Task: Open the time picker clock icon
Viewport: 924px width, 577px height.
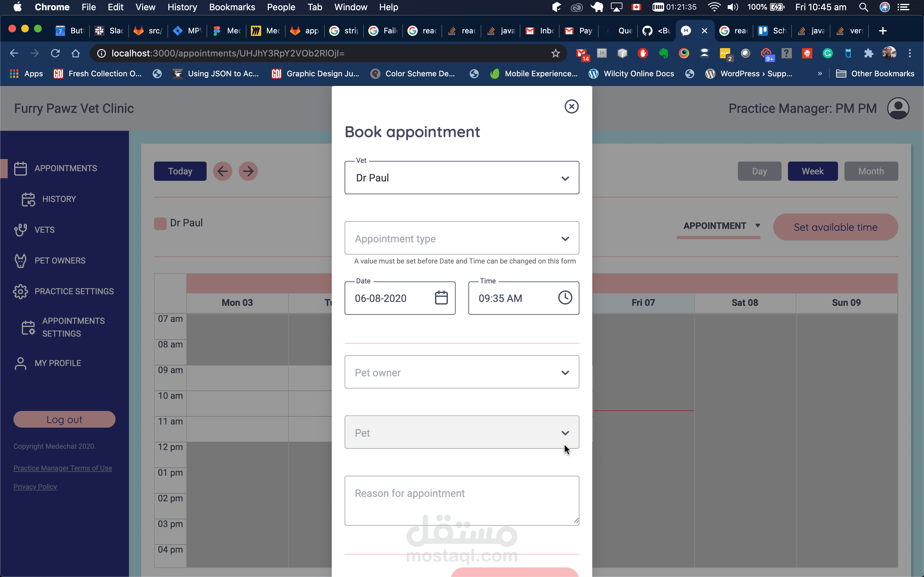Action: (565, 298)
